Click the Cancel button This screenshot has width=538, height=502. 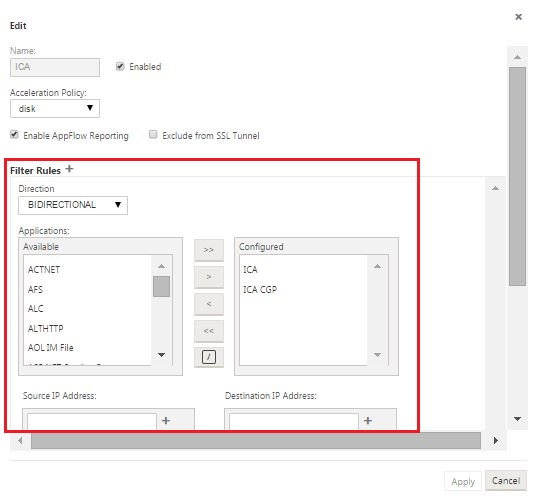[x=506, y=480]
